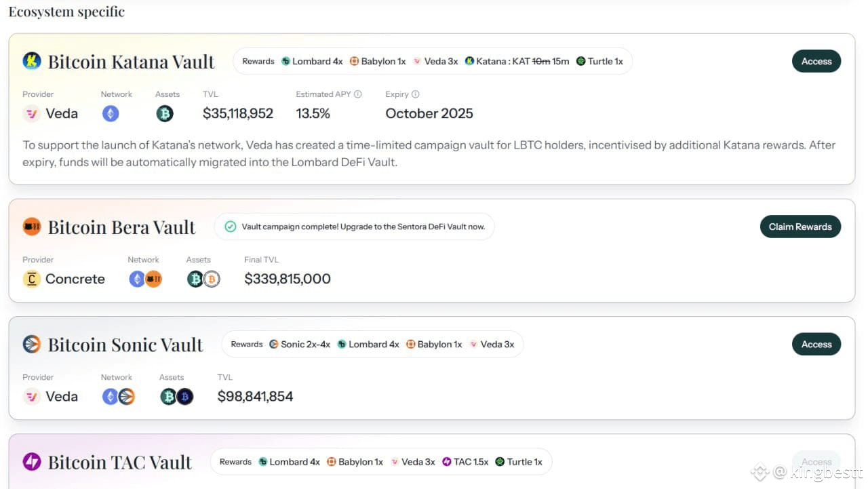The image size is (868, 489).
Task: Click the green checkmark icon for campaign complete
Action: [231, 227]
